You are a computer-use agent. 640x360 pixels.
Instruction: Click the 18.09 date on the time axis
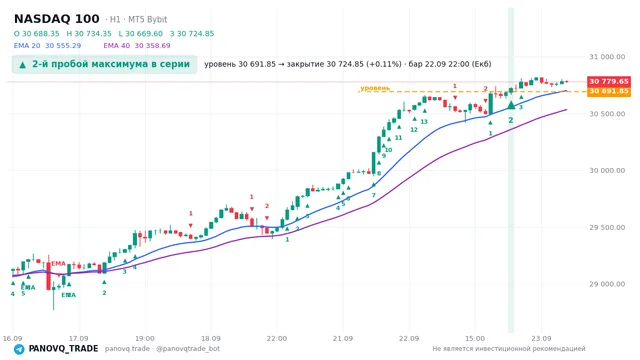point(211,338)
